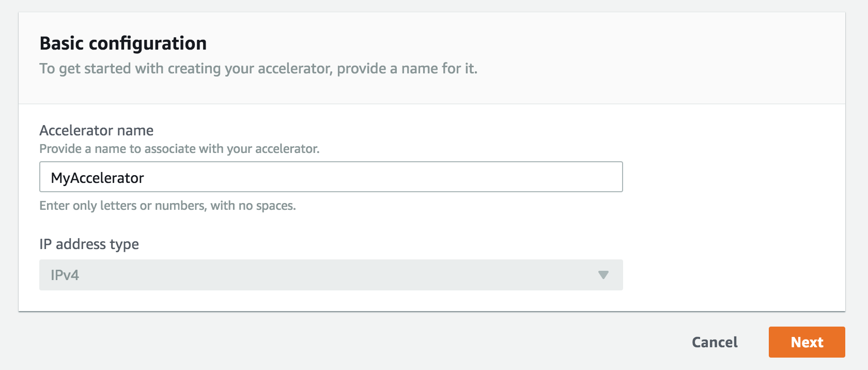Screen dimensions: 868x370
Task: Click the 'IP address type' label
Action: coord(89,244)
